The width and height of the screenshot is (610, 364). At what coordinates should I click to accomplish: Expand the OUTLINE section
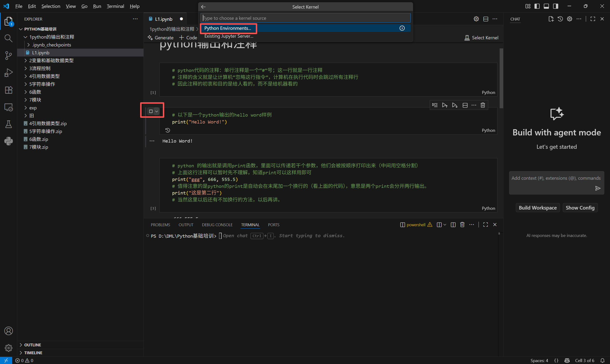pyautogui.click(x=32, y=345)
